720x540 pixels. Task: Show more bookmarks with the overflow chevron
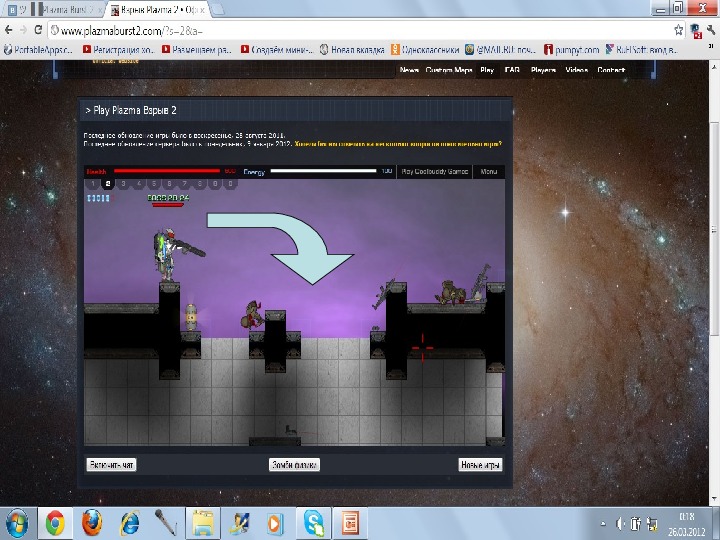(x=711, y=46)
